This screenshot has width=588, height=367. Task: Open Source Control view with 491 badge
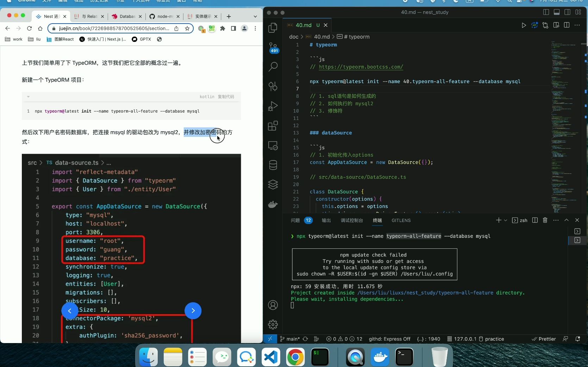click(273, 47)
